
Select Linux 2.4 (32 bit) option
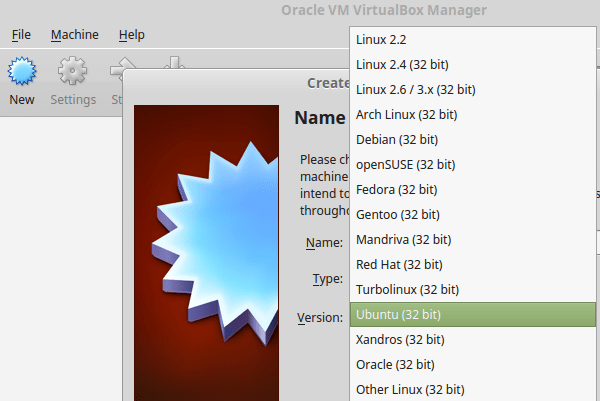point(473,65)
